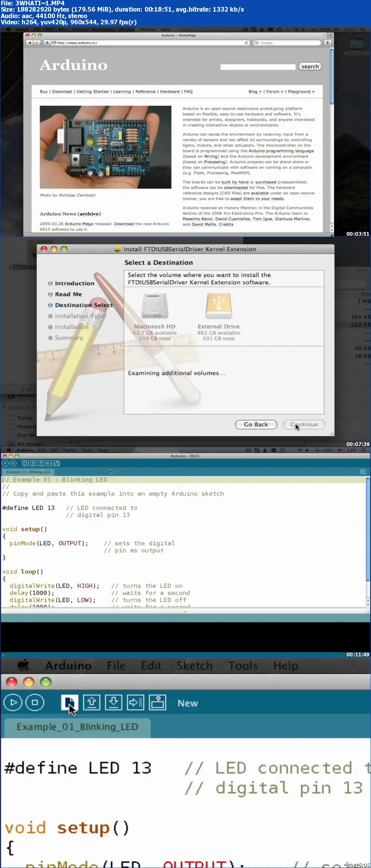Open the Arduino menu in magnified menu bar
The height and width of the screenshot is (868, 371).
[68, 665]
